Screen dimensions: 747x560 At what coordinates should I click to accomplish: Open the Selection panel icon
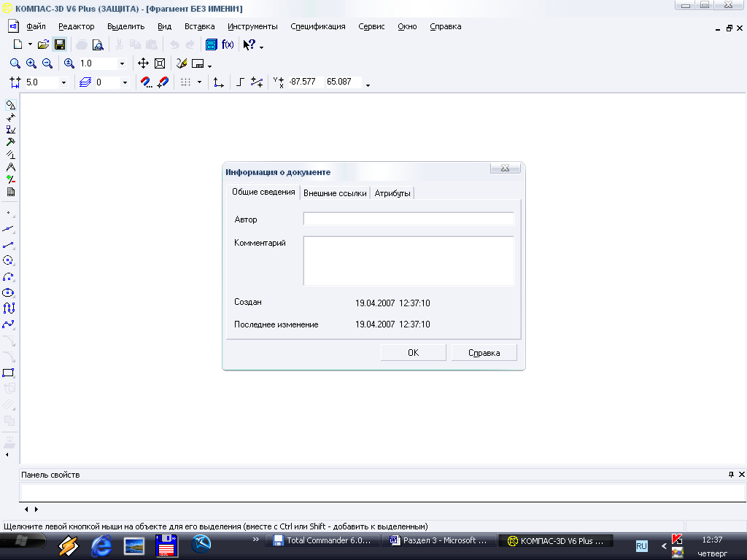point(10,179)
